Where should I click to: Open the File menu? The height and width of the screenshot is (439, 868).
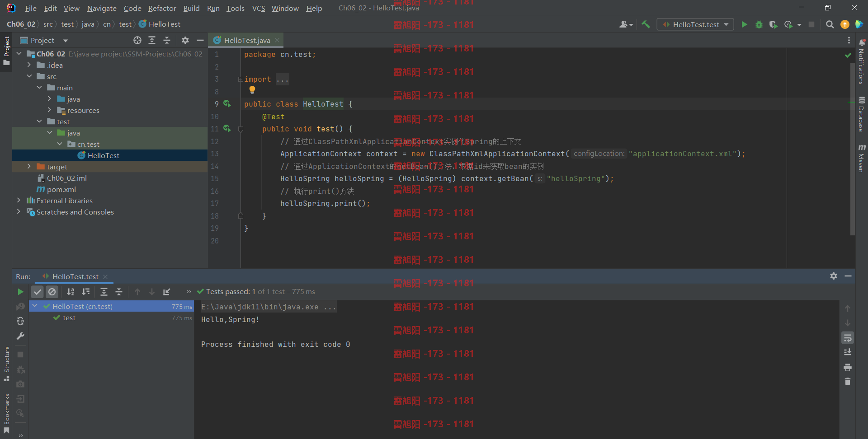pos(31,8)
